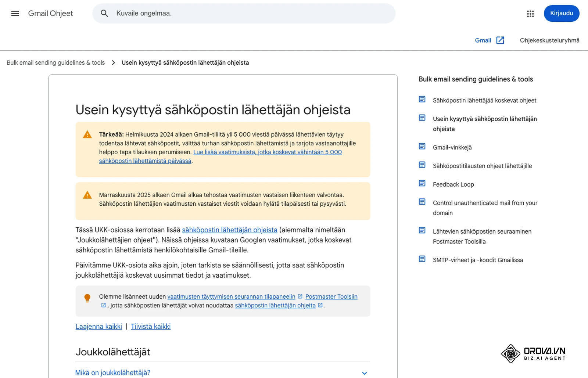Go to Ohjekeskusteluryhmä
588x378 pixels.
click(x=549, y=40)
